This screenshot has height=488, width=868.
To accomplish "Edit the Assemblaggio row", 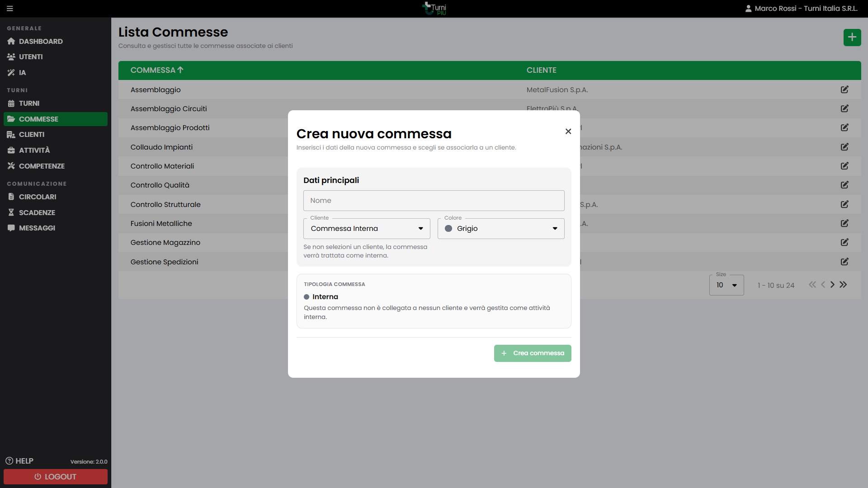I will (x=844, y=89).
